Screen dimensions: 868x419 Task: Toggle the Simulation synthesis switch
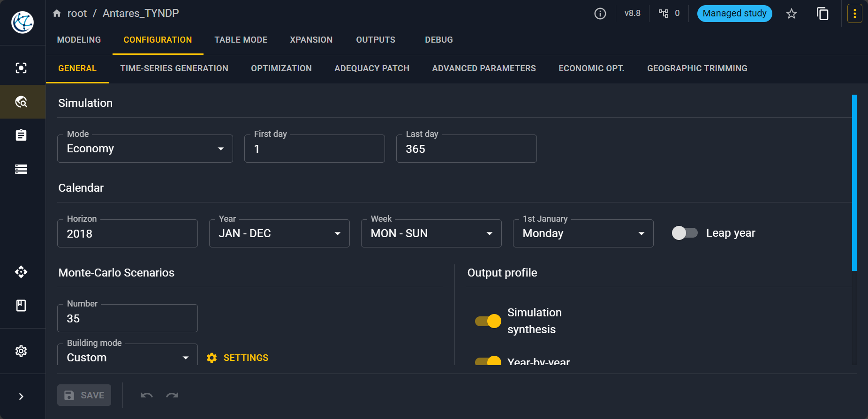pyautogui.click(x=488, y=321)
